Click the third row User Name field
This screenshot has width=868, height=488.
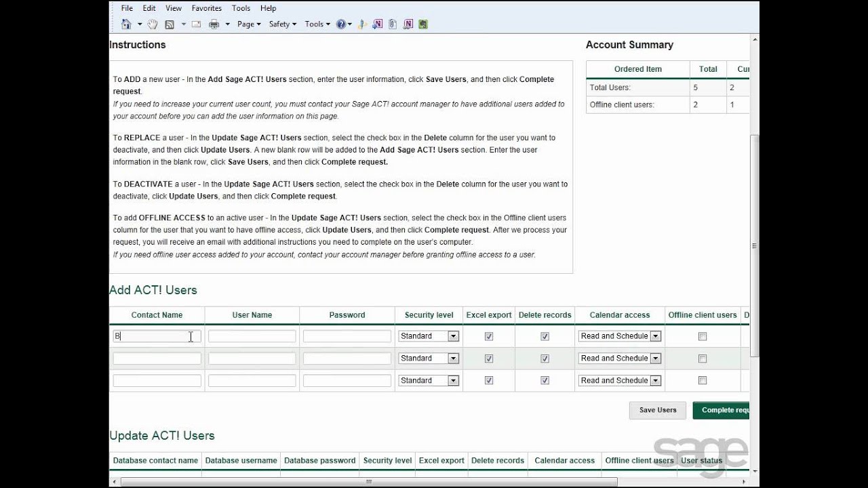tap(252, 381)
